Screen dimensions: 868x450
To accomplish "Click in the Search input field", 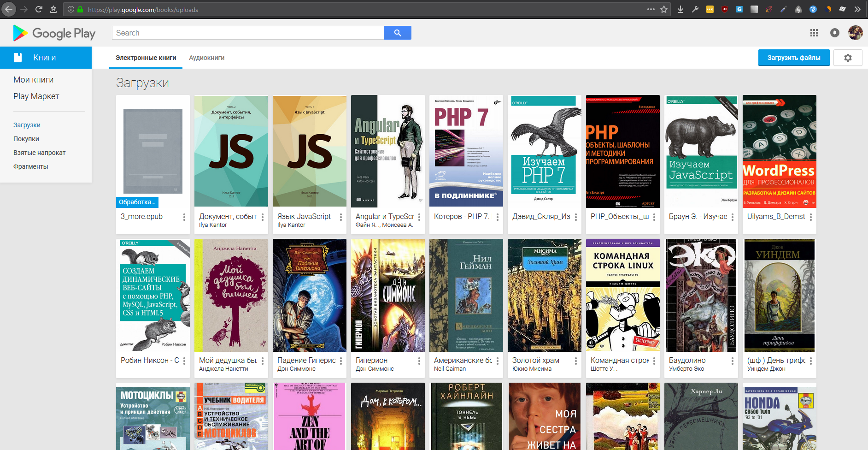I will click(x=247, y=33).
